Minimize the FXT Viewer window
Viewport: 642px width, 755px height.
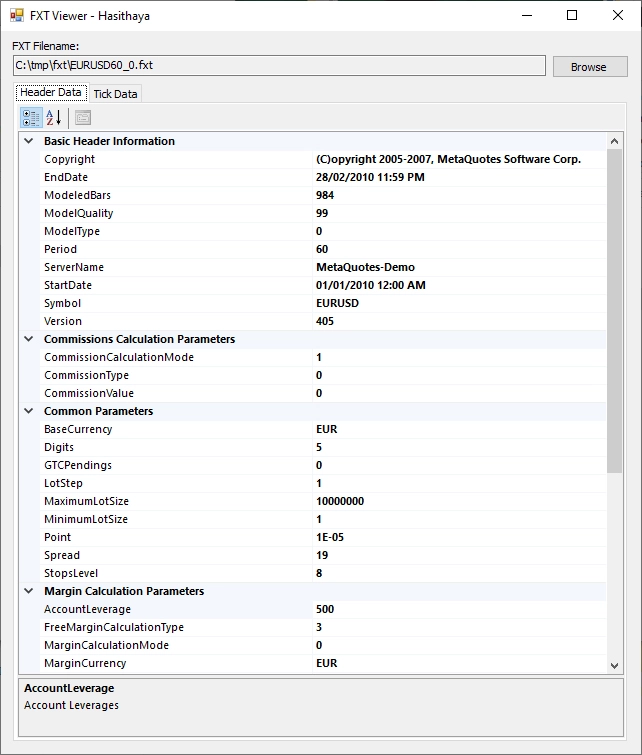point(527,15)
